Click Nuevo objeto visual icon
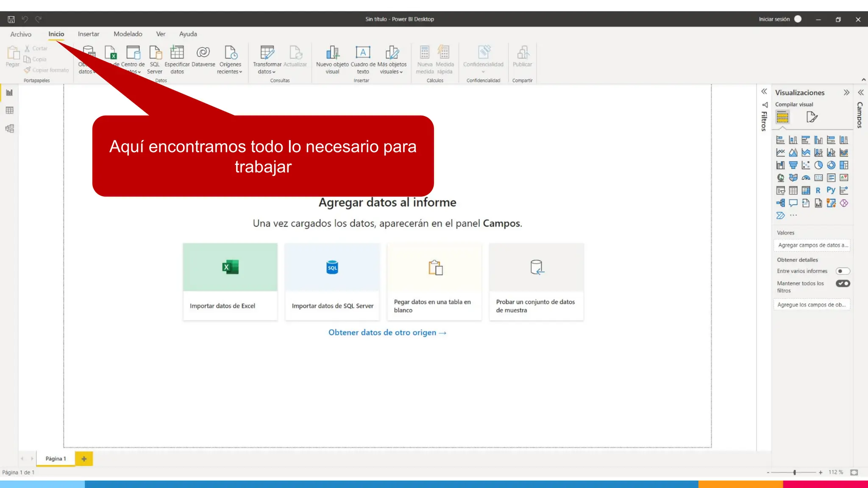The height and width of the screenshot is (488, 868). [x=332, y=53]
